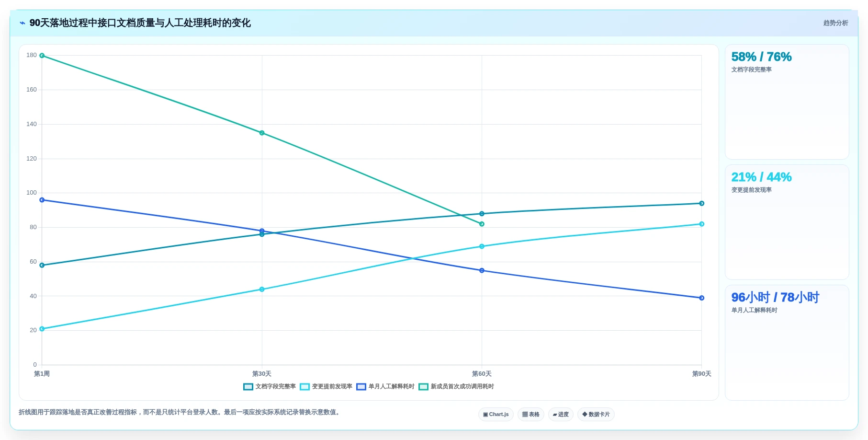
Task: Click the 180 y-axis tick label
Action: coord(32,55)
